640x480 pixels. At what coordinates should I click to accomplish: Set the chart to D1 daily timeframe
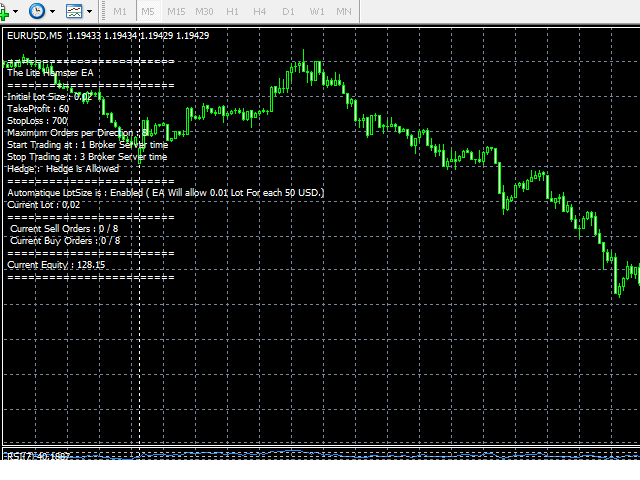pyautogui.click(x=288, y=11)
